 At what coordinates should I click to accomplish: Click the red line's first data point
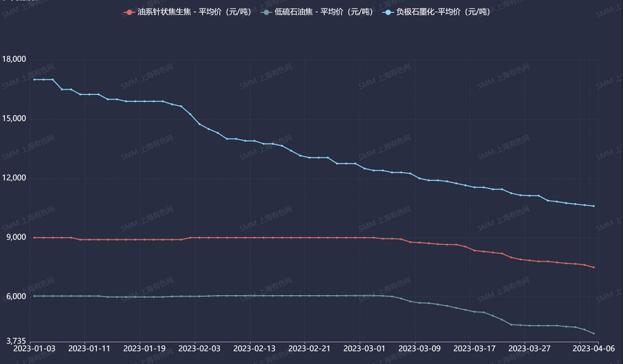click(x=34, y=238)
